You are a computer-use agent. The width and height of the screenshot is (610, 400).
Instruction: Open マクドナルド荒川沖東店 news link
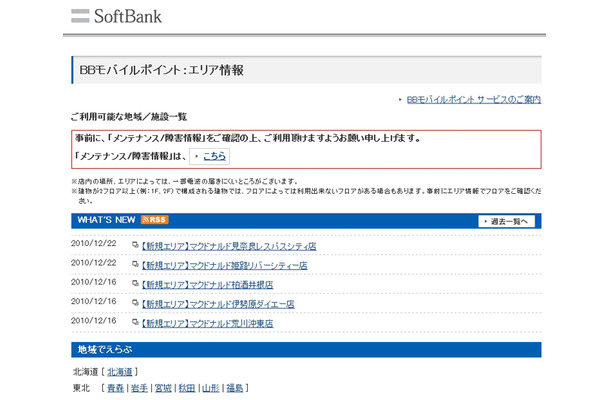pyautogui.click(x=207, y=323)
